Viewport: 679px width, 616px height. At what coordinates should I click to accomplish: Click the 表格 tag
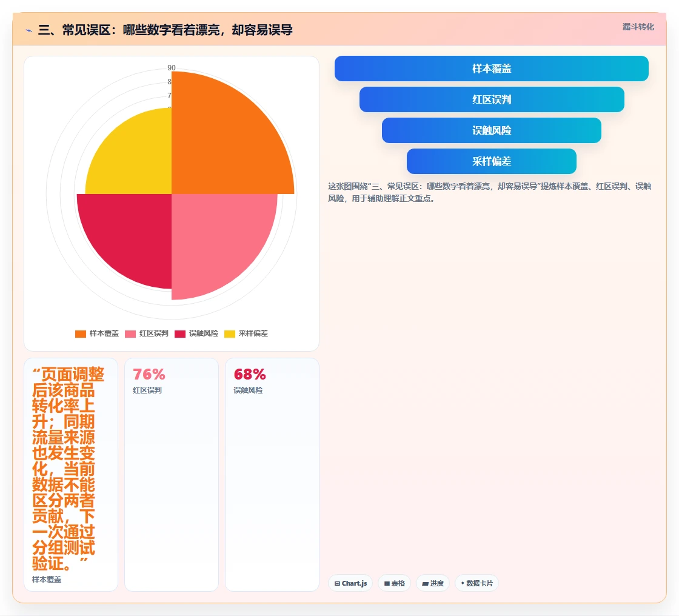[x=394, y=583]
